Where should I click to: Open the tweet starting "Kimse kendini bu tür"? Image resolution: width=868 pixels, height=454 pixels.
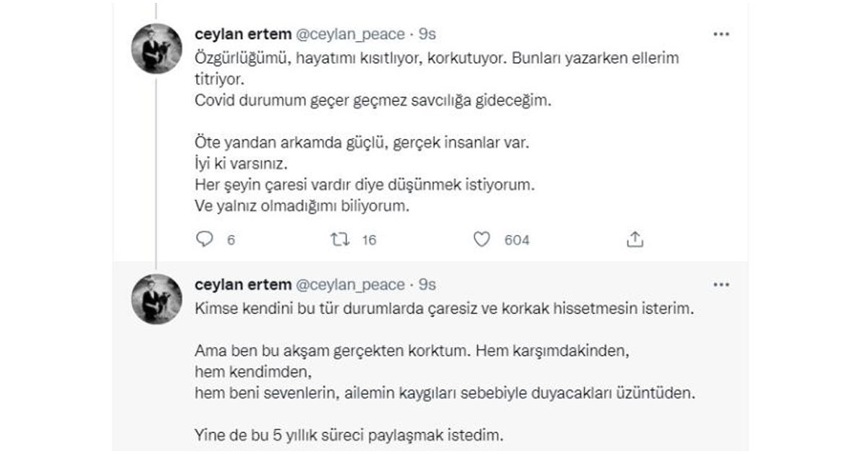444,309
